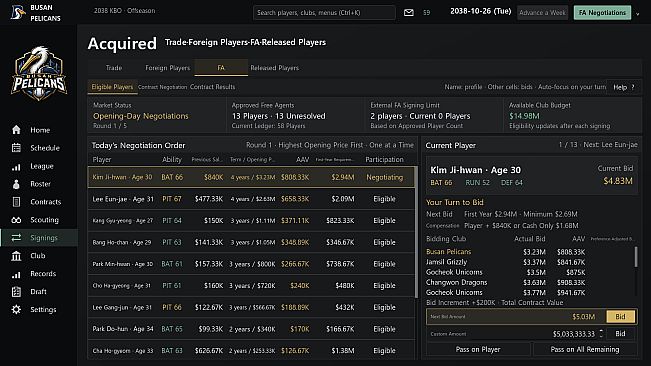Select the Park Do-hun row
Viewport: 651px width, 366px height.
251,329
